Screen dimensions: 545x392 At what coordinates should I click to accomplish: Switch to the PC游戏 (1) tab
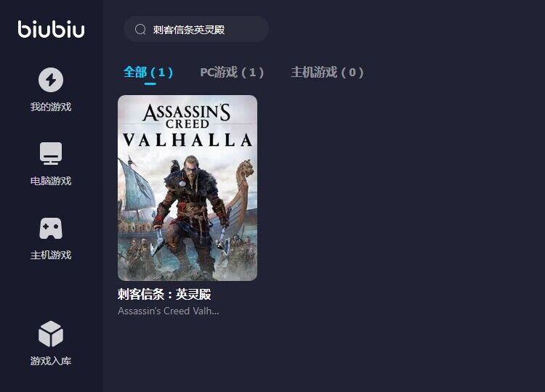pyautogui.click(x=232, y=72)
